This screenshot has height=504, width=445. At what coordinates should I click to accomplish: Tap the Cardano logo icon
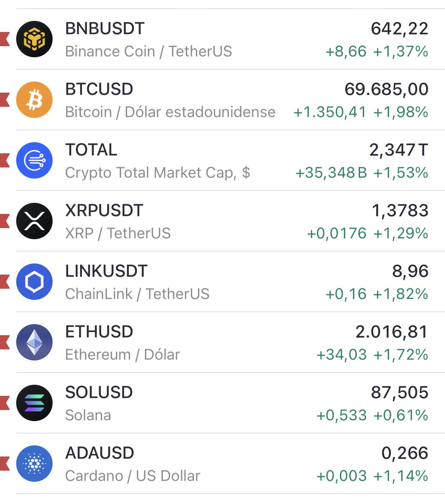[x=34, y=464]
